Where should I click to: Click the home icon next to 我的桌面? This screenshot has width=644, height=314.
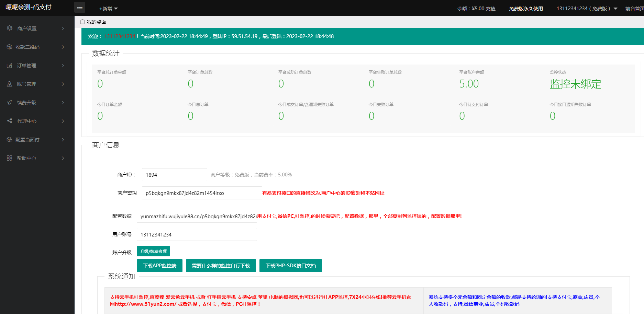pos(82,22)
